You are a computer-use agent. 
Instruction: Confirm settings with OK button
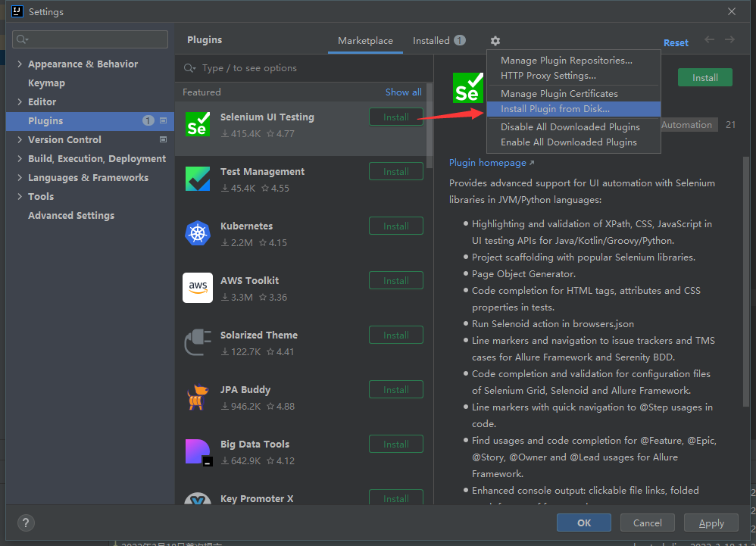point(584,523)
